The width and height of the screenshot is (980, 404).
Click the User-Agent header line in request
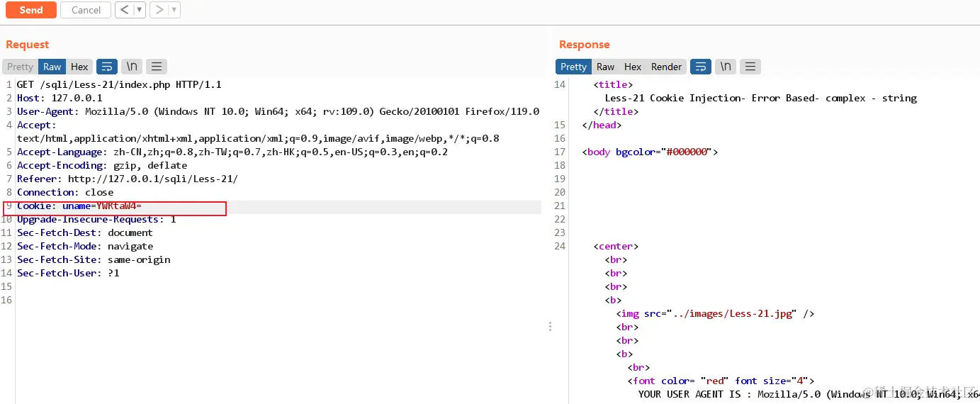click(x=278, y=111)
